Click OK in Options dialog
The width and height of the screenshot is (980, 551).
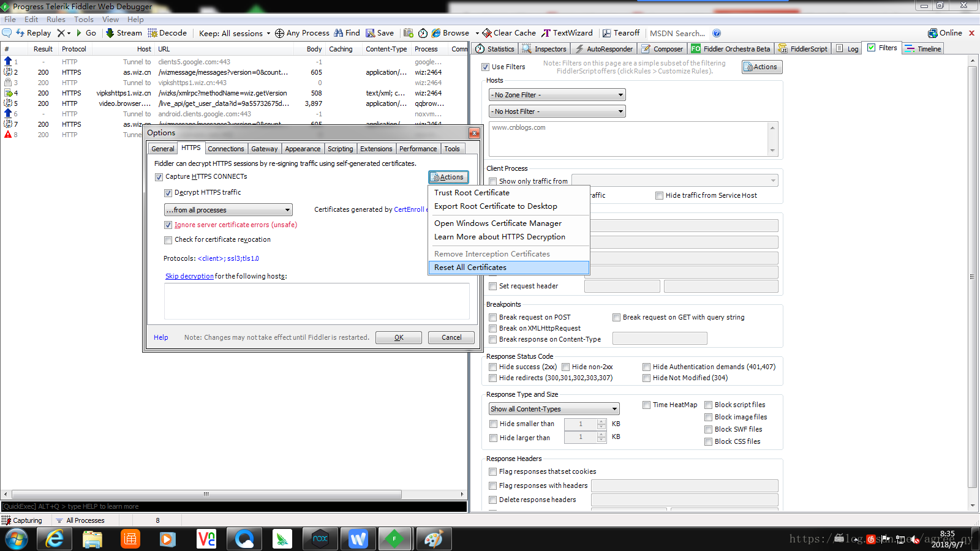399,337
